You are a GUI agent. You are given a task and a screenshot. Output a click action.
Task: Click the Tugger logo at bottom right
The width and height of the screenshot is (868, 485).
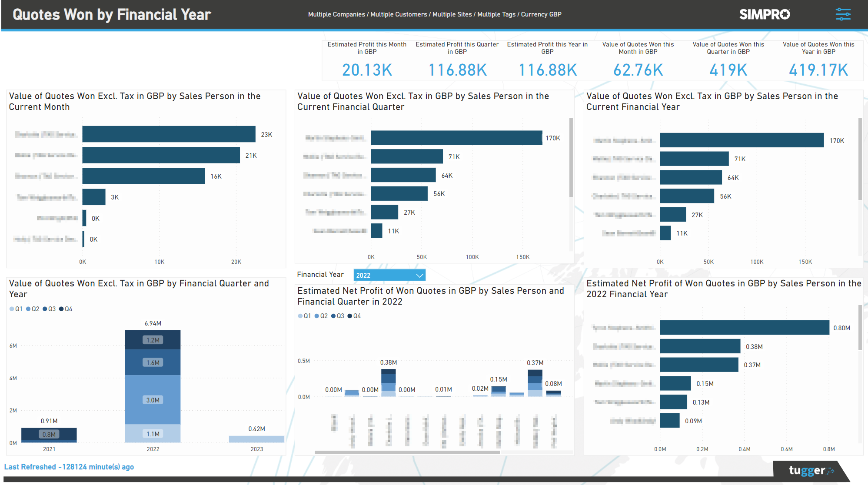[812, 471]
